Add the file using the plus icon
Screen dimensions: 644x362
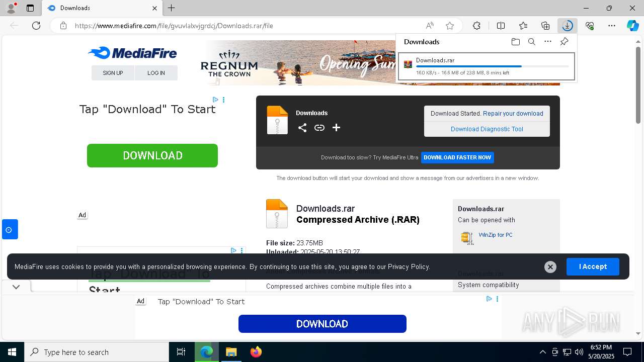(x=336, y=128)
